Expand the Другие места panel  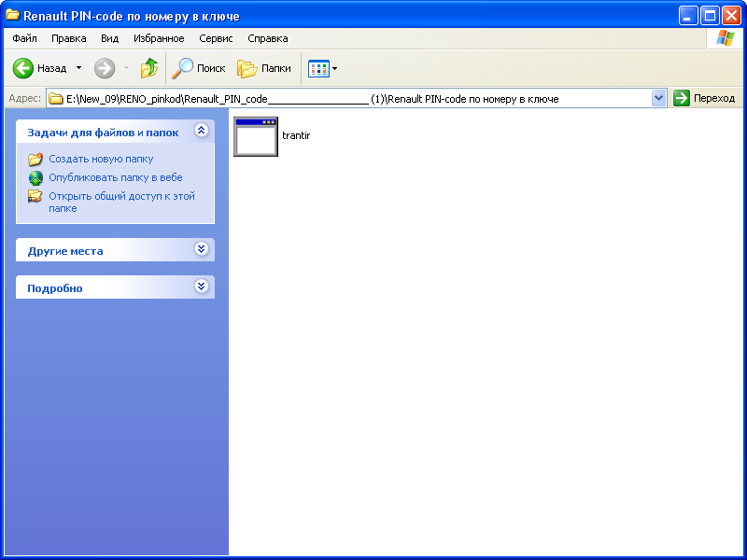coord(202,248)
